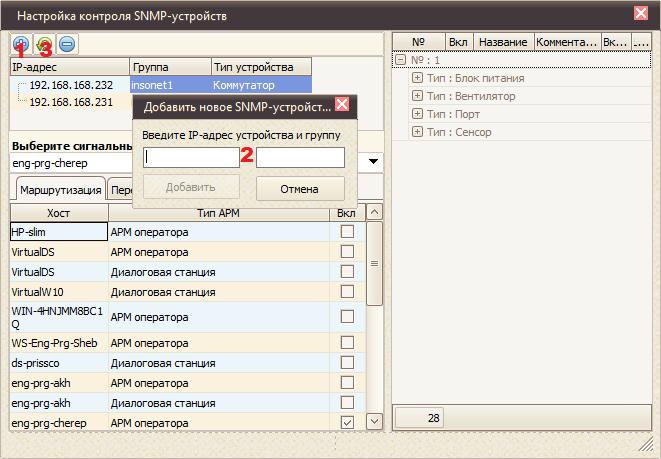Tick eng-prg-akh Диалоговая станция checkbox
Screen dimensions: 661x459
(347, 403)
